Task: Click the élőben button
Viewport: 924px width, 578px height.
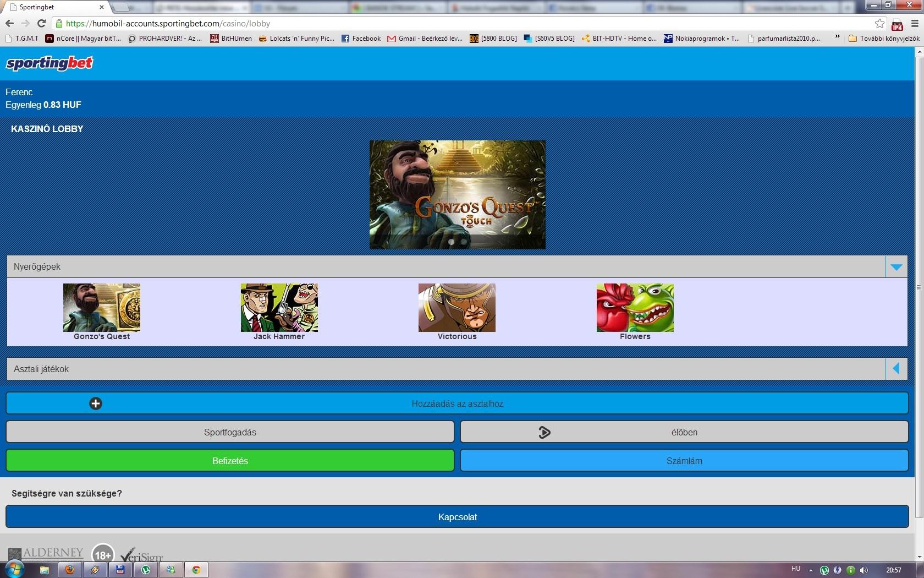Action: 684,432
